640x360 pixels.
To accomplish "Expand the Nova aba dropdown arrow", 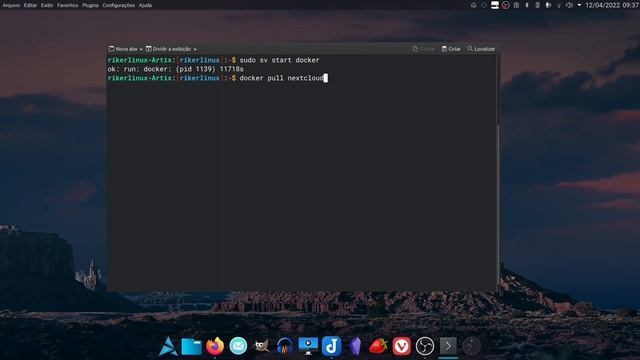I will (x=141, y=49).
